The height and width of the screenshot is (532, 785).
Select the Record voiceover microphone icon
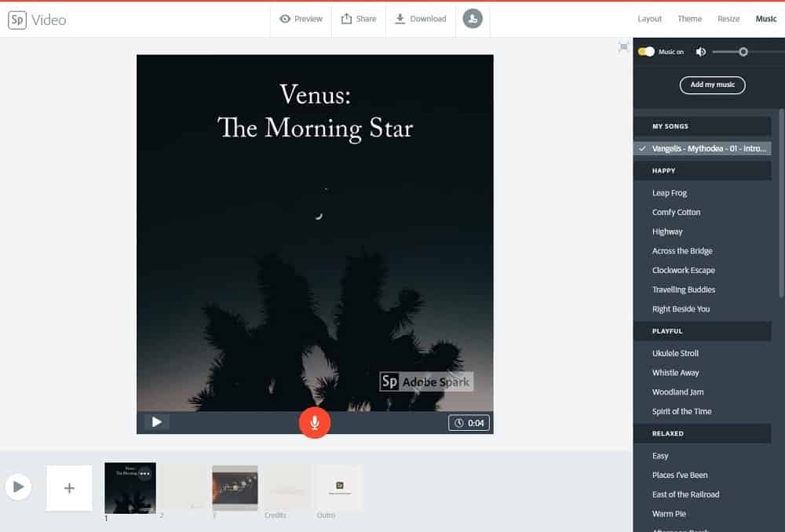coord(315,422)
